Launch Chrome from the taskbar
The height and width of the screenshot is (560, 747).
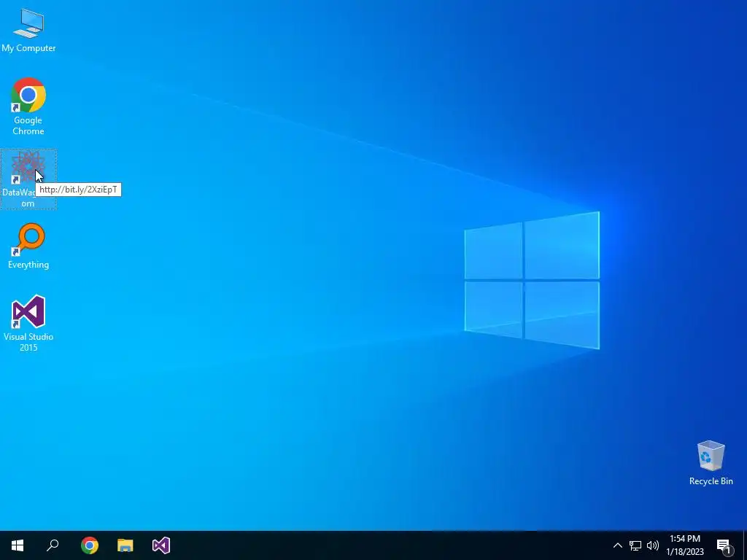click(90, 545)
